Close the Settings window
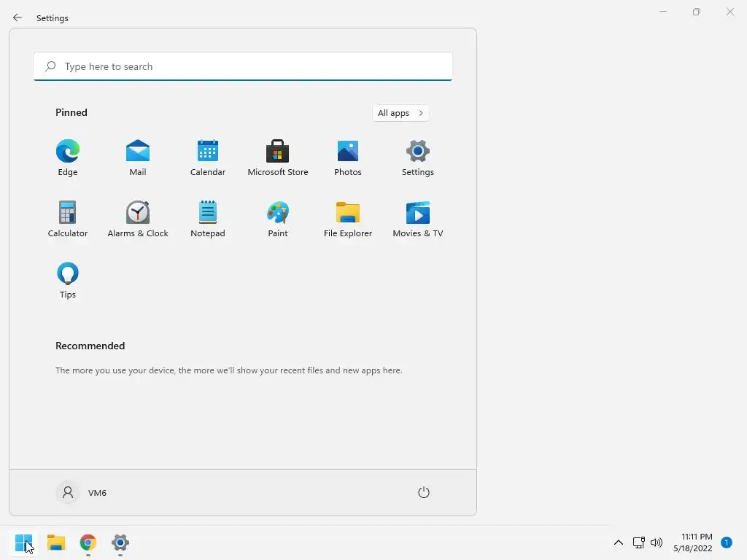Viewport: 747px width, 560px height. [x=729, y=12]
